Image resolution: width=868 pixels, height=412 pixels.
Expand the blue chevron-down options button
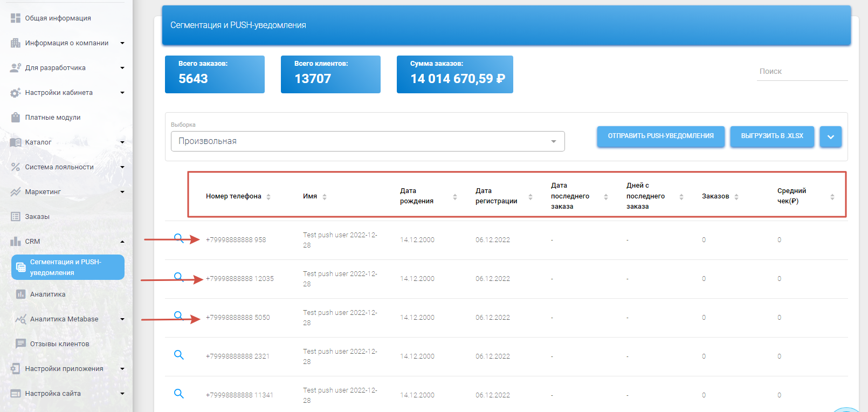[830, 137]
